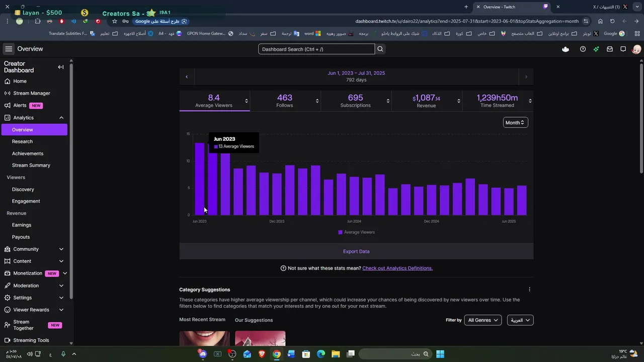Select the Revenue stat tab
Viewport: 644px width, 362px height.
pyautogui.click(x=427, y=101)
